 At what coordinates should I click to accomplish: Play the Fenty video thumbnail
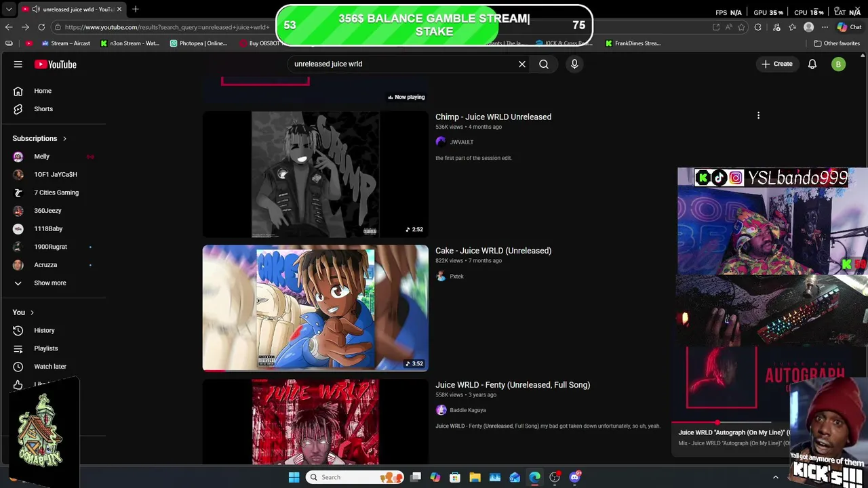(315, 422)
